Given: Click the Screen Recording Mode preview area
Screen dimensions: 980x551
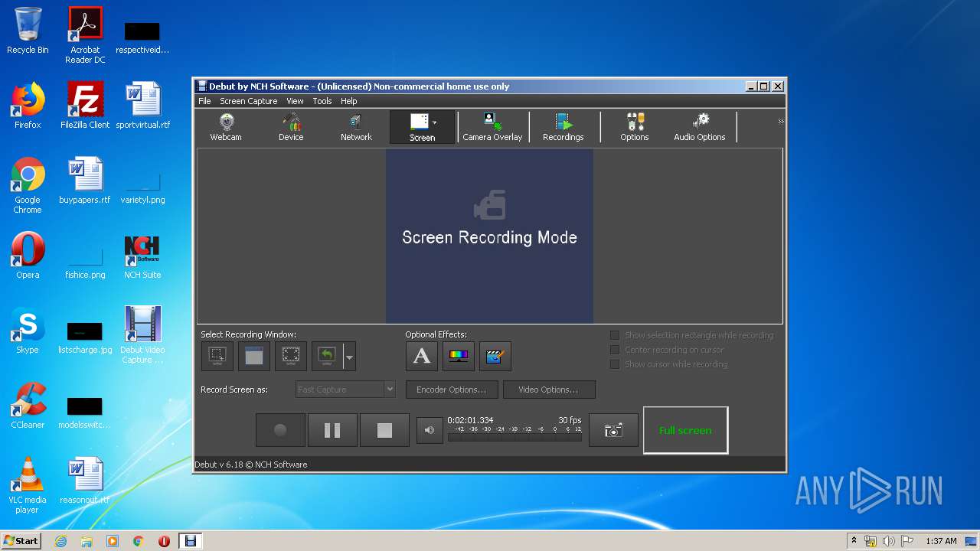Looking at the screenshot, I should pyautogui.click(x=489, y=236).
